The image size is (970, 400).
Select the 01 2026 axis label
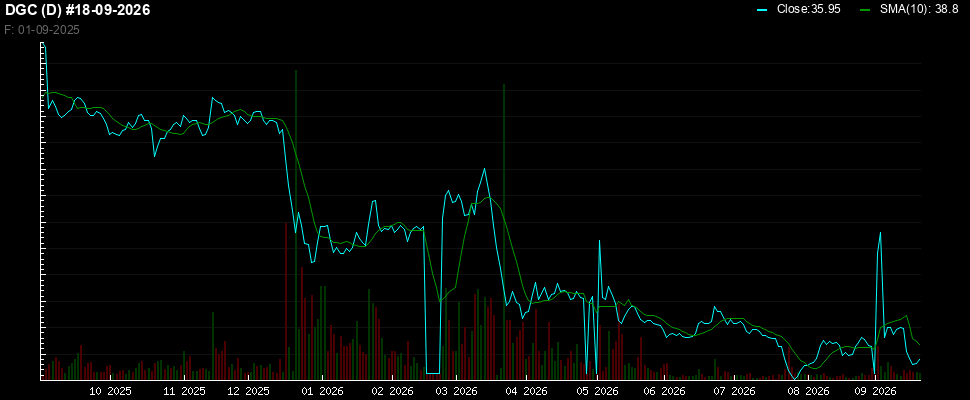click(x=322, y=391)
